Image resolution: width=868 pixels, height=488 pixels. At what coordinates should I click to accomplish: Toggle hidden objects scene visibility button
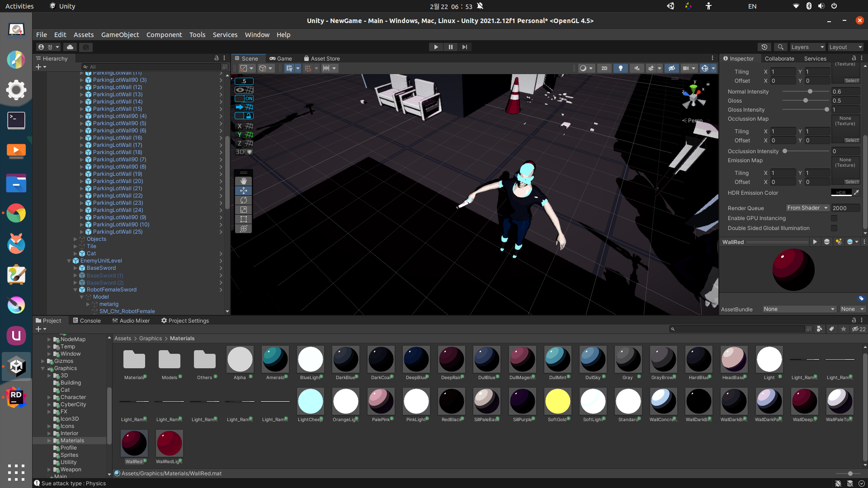(671, 68)
